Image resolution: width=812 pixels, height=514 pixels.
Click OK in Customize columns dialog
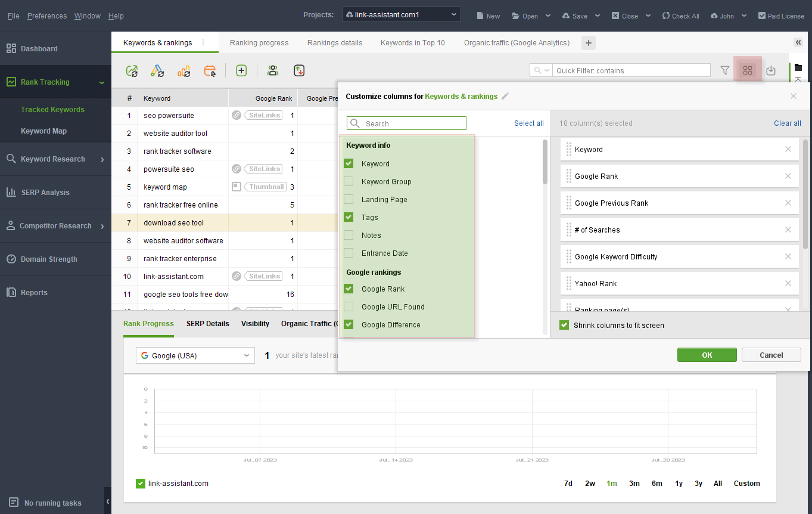pyautogui.click(x=707, y=355)
